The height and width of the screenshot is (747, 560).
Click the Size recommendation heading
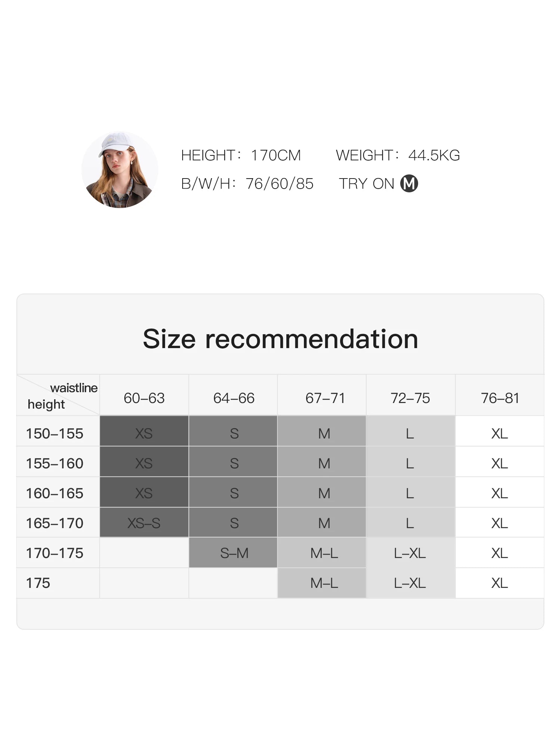tap(280, 339)
